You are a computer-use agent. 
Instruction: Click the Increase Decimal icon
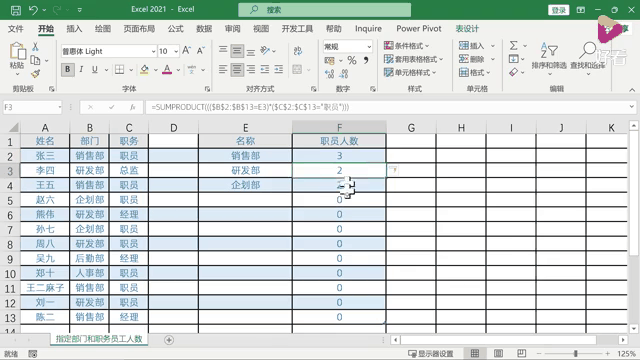329,74
